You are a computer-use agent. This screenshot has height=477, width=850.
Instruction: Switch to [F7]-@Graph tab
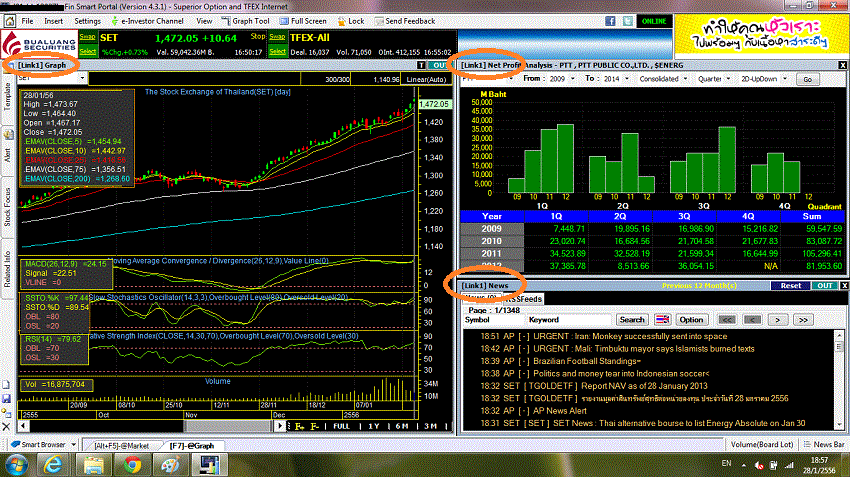click(192, 446)
